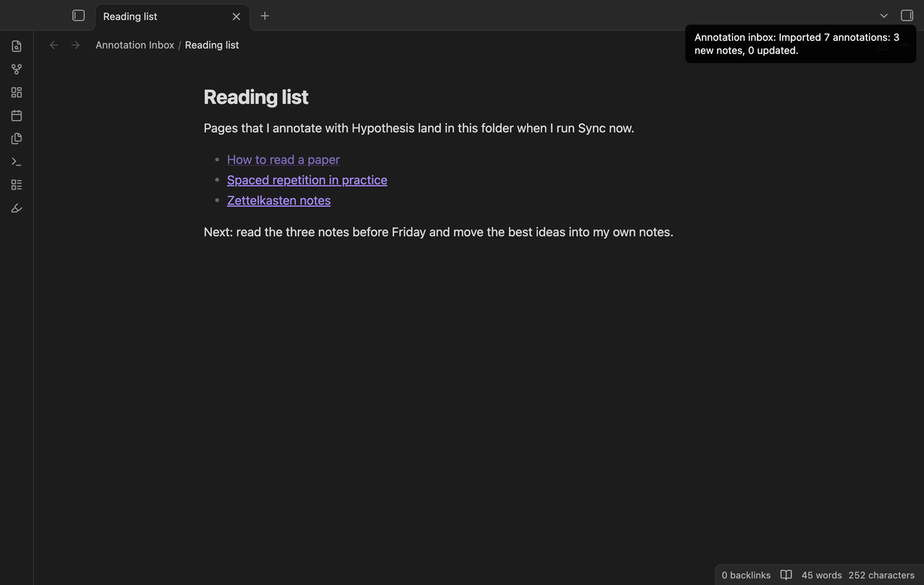Image resolution: width=924 pixels, height=585 pixels.
Task: Switch to reading view book icon
Action: coord(786,575)
